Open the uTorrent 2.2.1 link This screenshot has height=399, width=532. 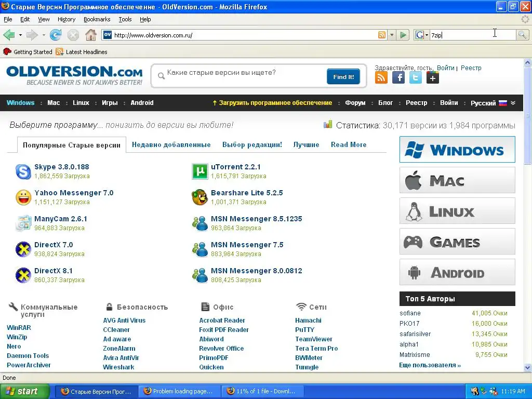(x=236, y=167)
